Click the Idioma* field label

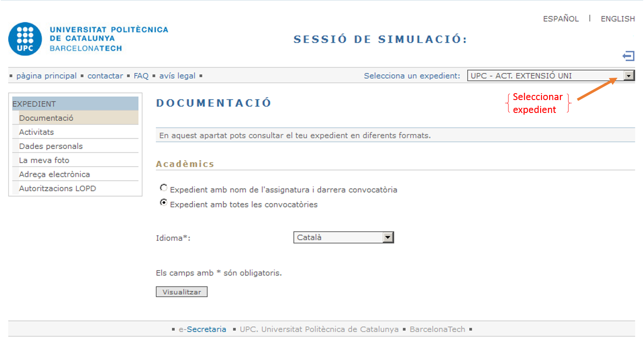tap(173, 238)
